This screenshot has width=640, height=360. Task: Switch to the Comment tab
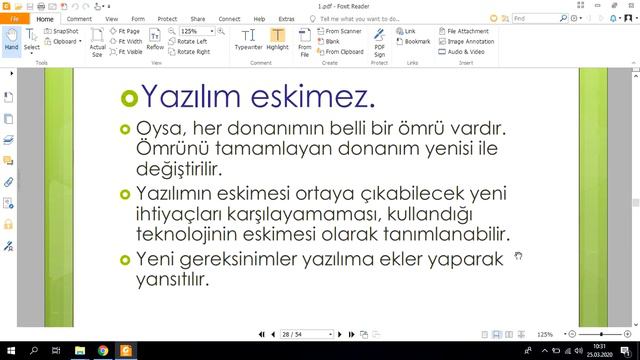point(79,19)
